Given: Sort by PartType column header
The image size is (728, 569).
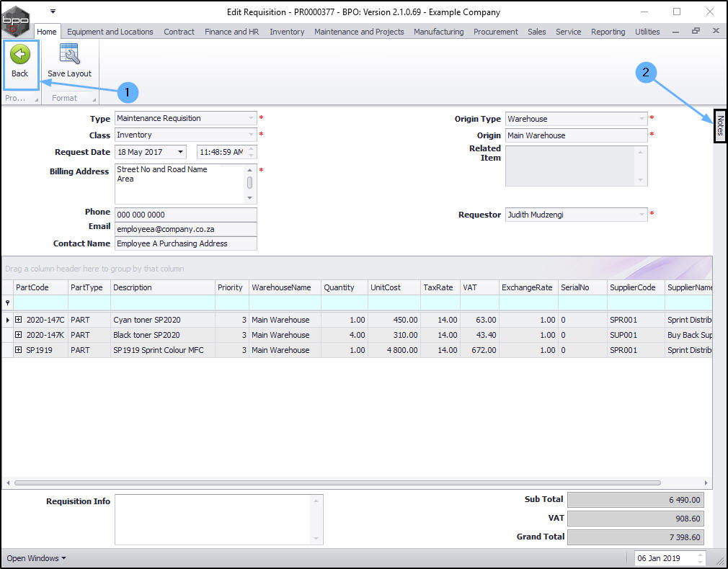Looking at the screenshot, I should coord(89,287).
